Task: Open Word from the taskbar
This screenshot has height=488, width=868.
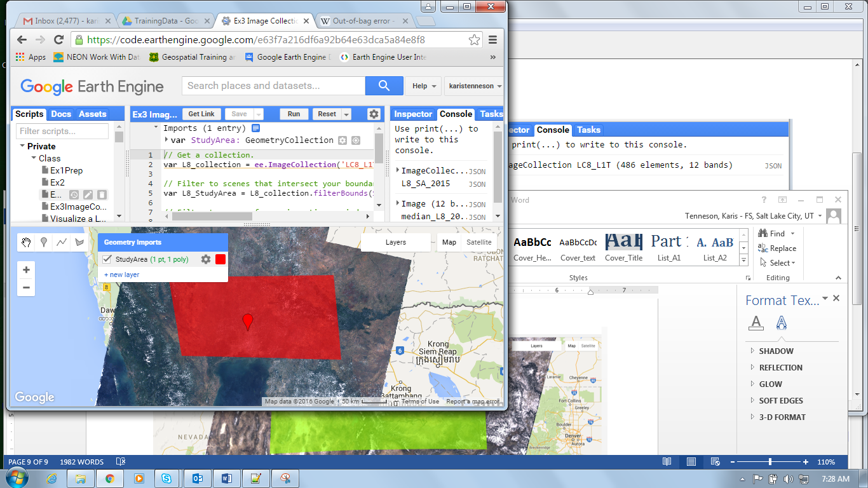Action: point(226,478)
